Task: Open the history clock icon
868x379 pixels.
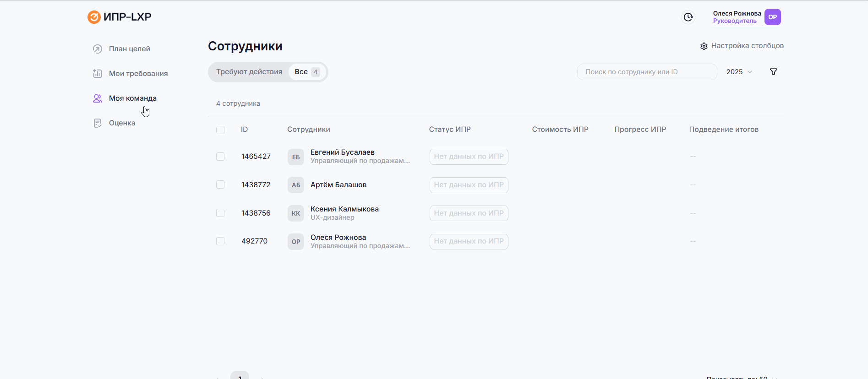Action: pos(688,17)
